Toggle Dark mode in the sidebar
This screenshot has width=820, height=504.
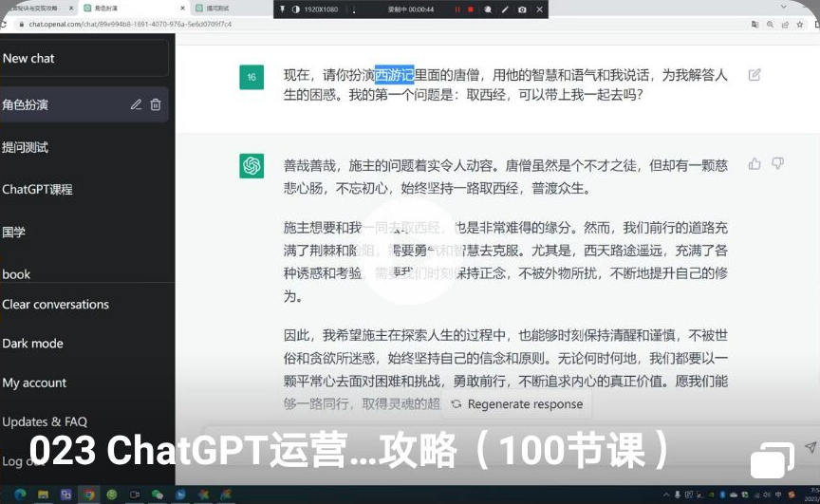[32, 344]
